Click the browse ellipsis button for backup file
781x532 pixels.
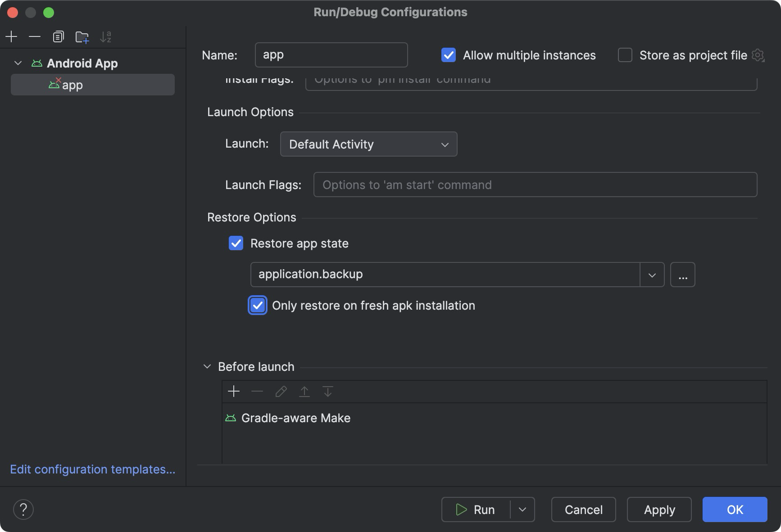point(682,275)
